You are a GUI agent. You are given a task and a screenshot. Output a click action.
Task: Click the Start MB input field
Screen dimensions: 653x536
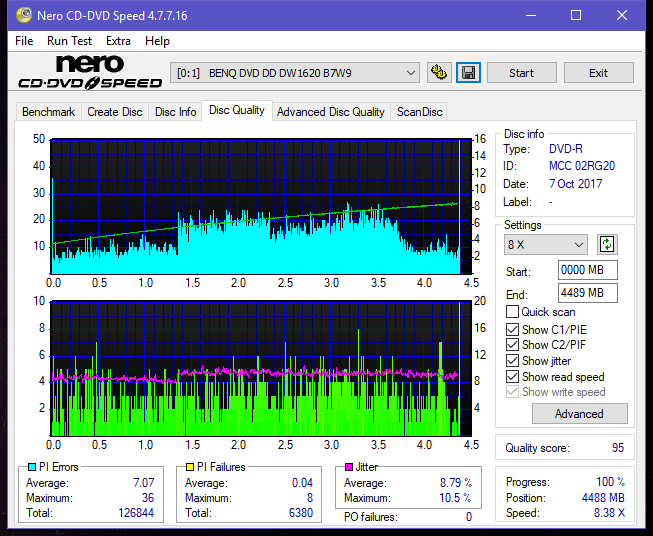tap(588, 270)
